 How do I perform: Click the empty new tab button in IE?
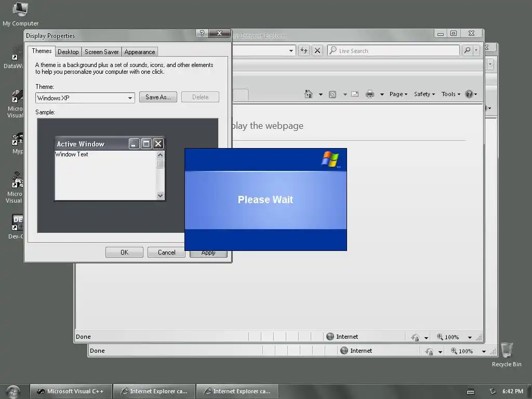point(241,95)
